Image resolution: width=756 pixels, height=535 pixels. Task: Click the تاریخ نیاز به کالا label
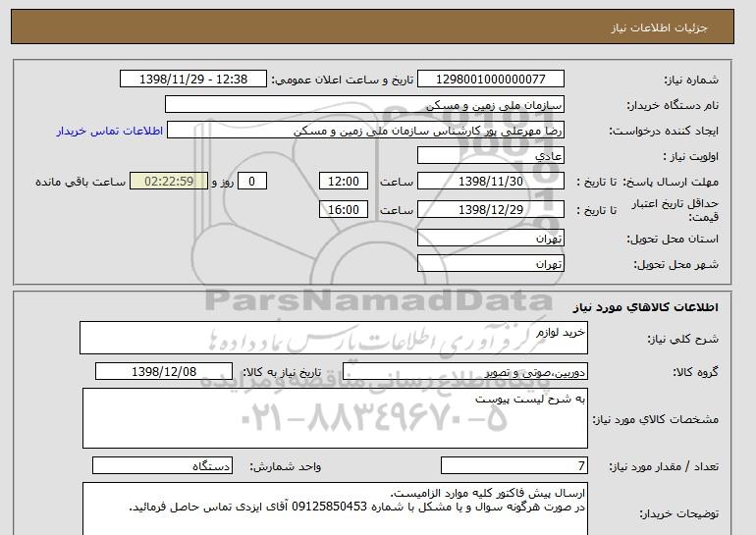click(x=282, y=372)
